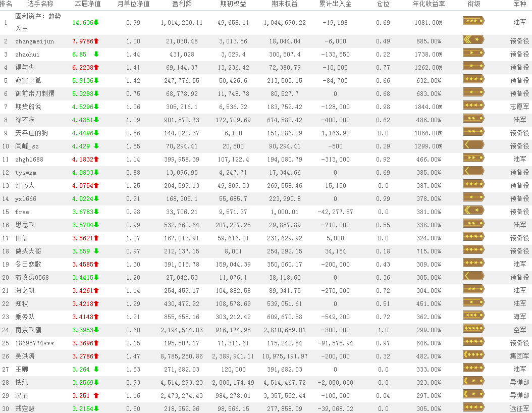The width and height of the screenshot is (532, 413).
Task: Select the rank badge in the 得与失 row
Action: pos(473,66)
